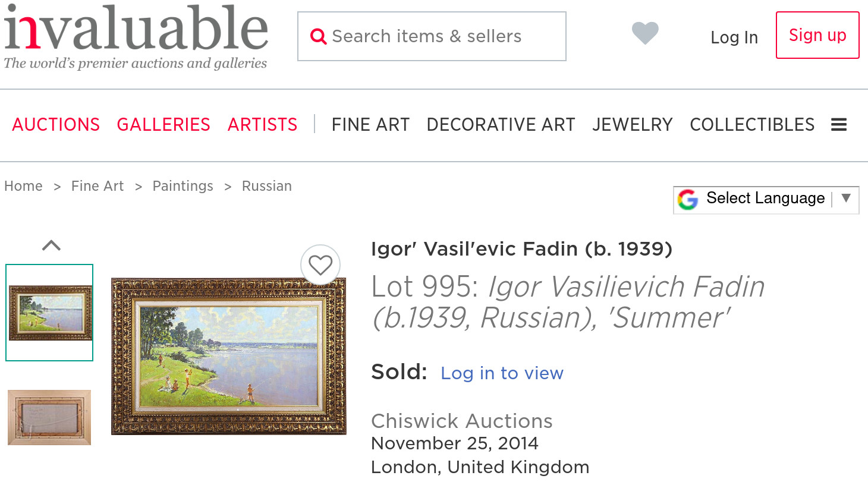Screen dimensions: 868x485
Task: Select the painting front thumbnail
Action: point(49,313)
